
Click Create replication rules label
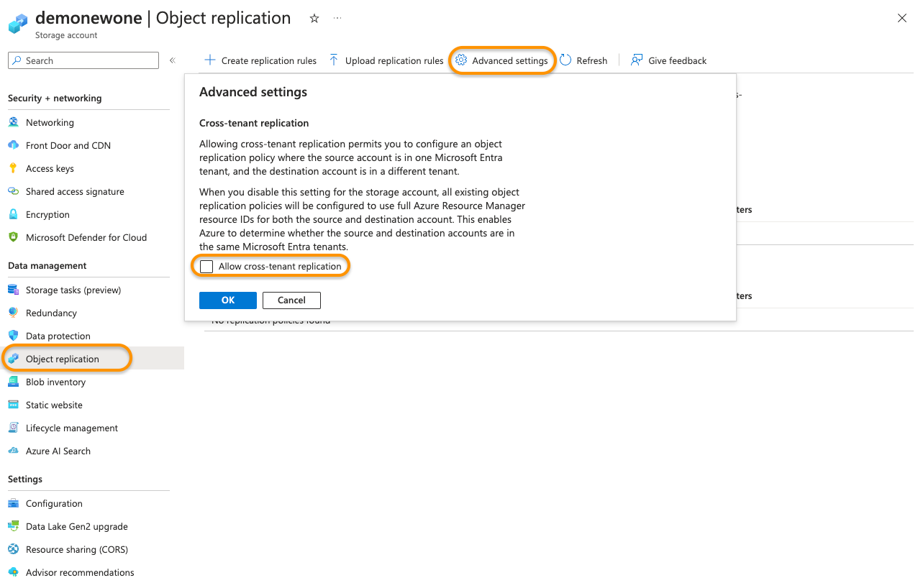click(x=269, y=61)
